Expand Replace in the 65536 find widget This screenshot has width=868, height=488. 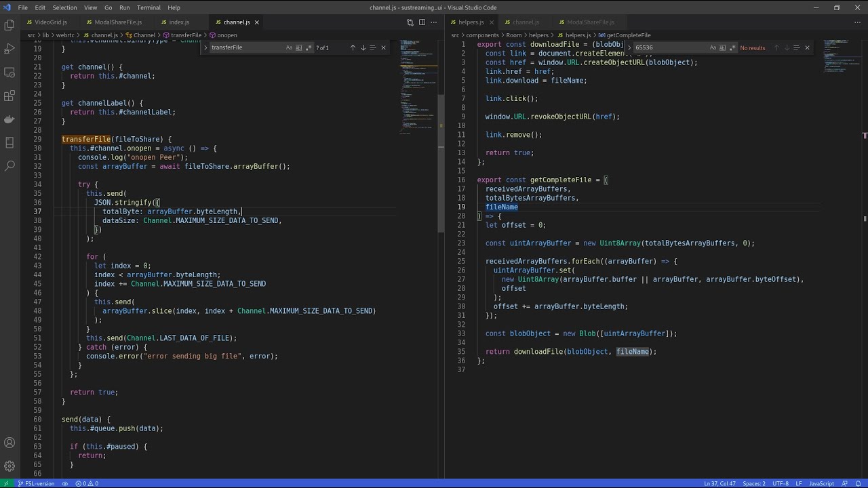pos(629,47)
